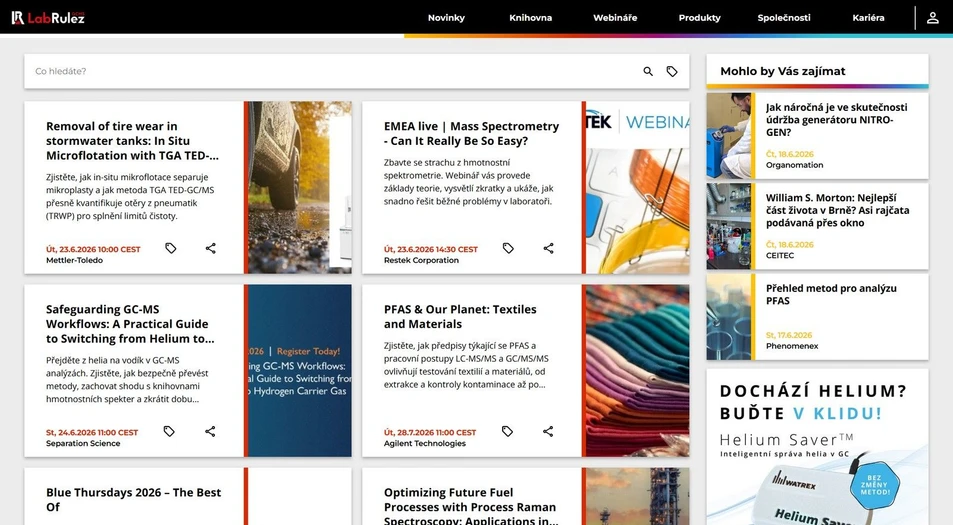Open 'Blue Thursdays 2026 – The Best Of'

click(x=134, y=499)
